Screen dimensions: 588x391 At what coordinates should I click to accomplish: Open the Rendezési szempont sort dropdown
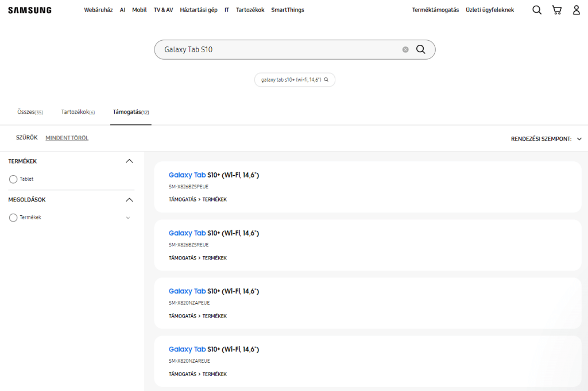coord(546,139)
